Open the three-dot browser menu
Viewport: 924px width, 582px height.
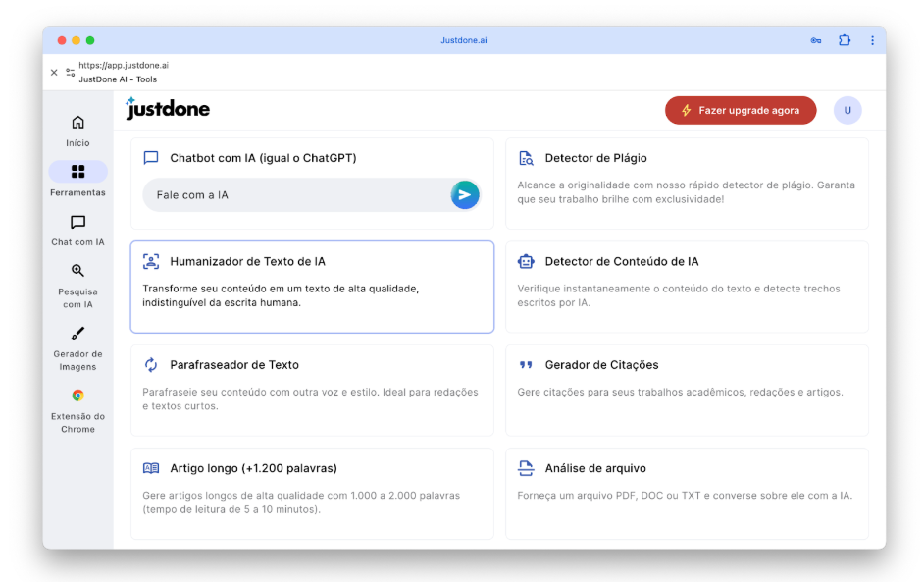point(872,40)
